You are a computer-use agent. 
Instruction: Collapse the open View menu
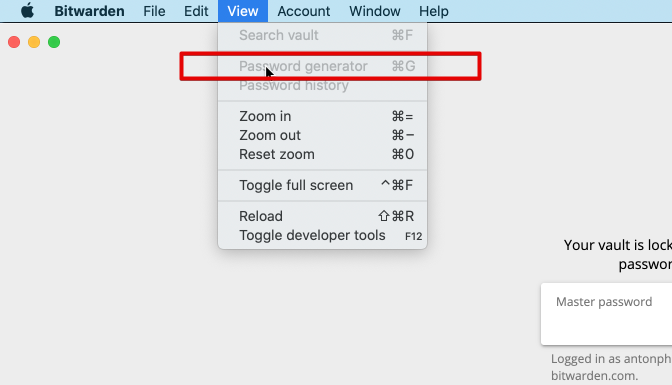coord(243,11)
